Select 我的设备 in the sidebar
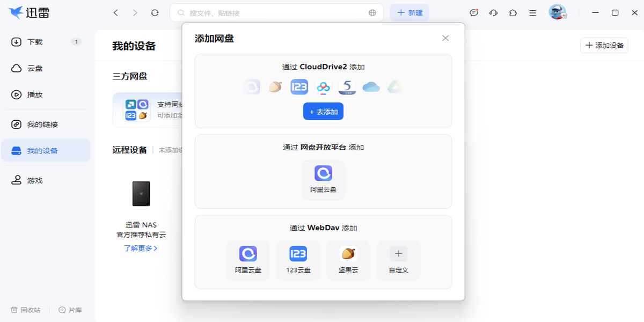This screenshot has width=644, height=322. pos(46,151)
